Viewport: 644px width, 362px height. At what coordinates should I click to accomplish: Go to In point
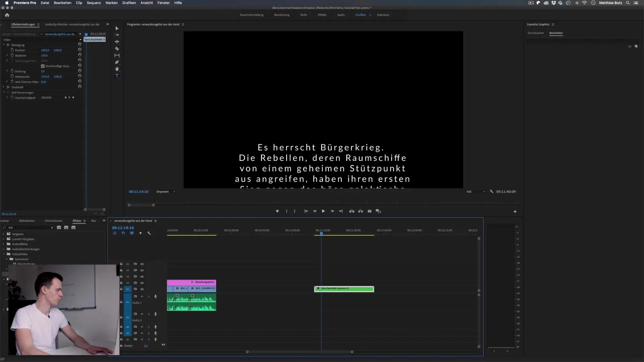(306, 211)
